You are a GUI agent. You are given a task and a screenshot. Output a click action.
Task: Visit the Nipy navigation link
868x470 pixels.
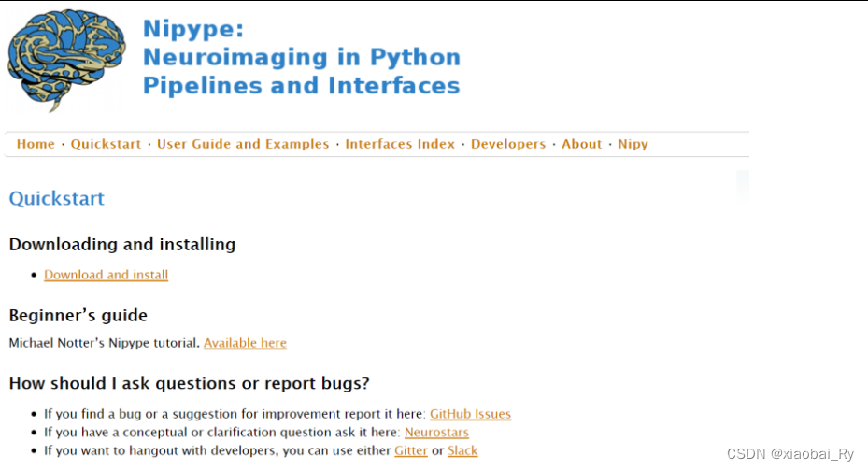633,144
